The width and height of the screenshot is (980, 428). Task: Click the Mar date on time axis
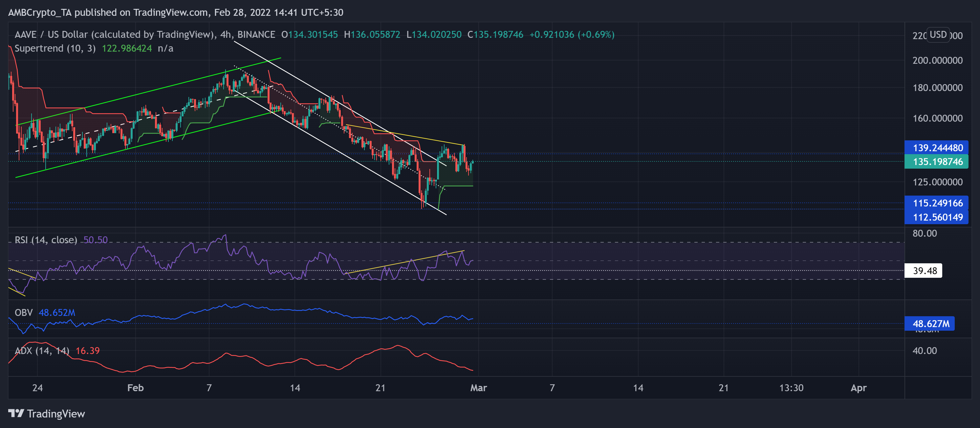[478, 388]
